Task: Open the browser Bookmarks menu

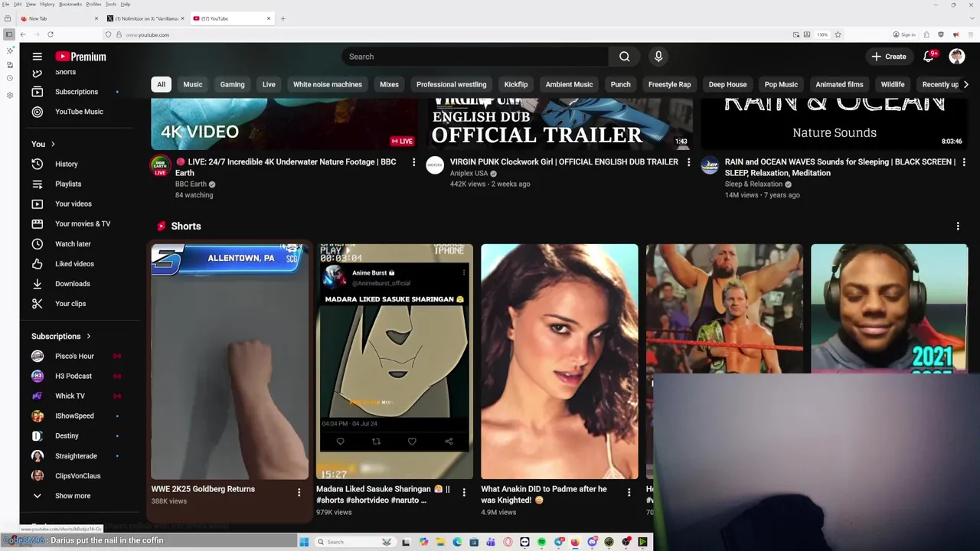Action: coord(70,5)
